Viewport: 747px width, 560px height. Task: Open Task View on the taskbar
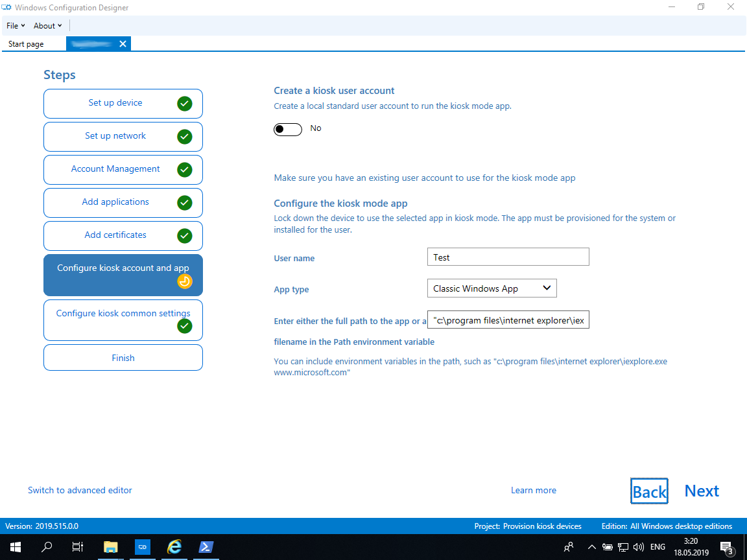(78, 546)
